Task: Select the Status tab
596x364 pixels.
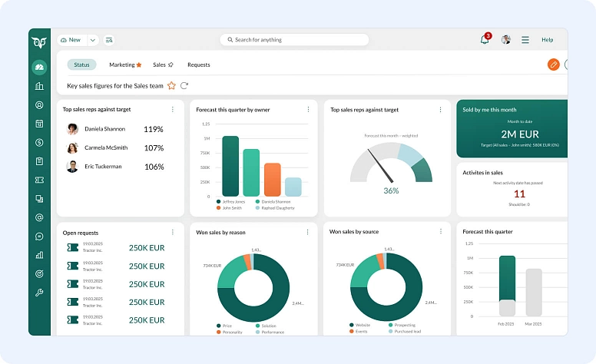Action: (x=81, y=65)
